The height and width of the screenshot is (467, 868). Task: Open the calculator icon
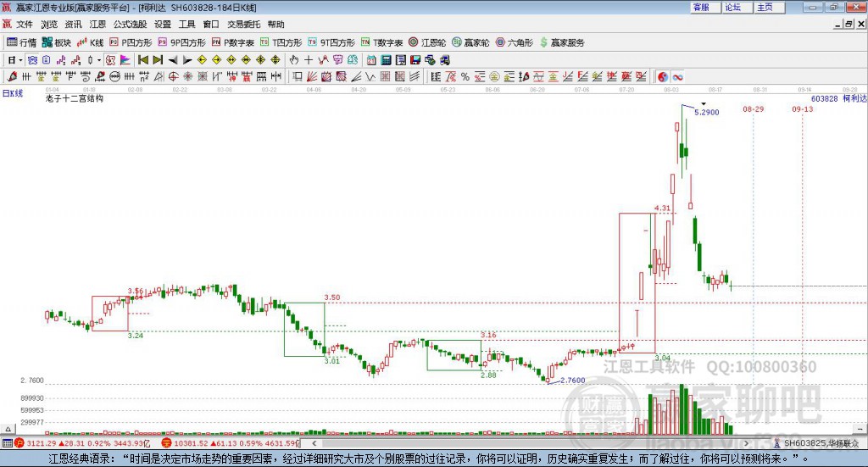point(386,60)
